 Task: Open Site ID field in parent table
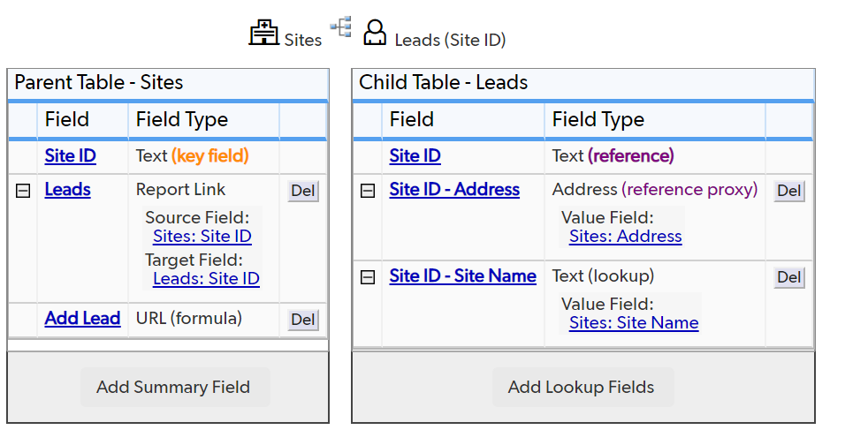pos(71,156)
